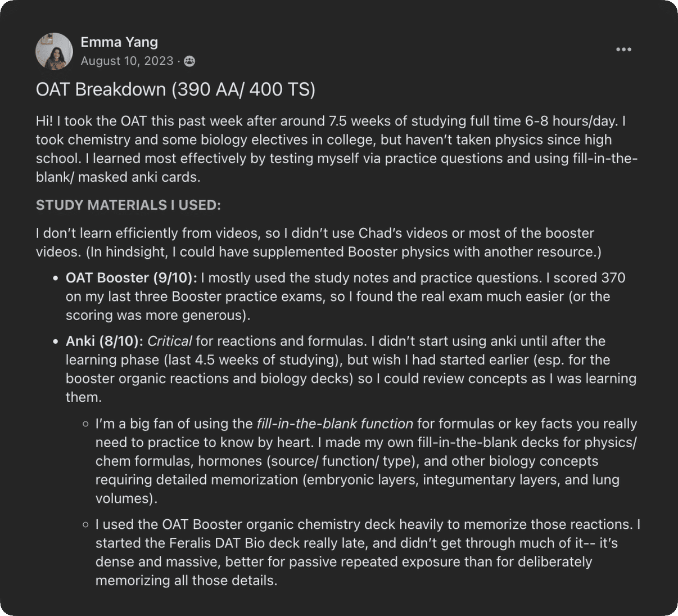This screenshot has height=616, width=678.
Task: Open Emma Yang's profile picture
Action: 54,51
